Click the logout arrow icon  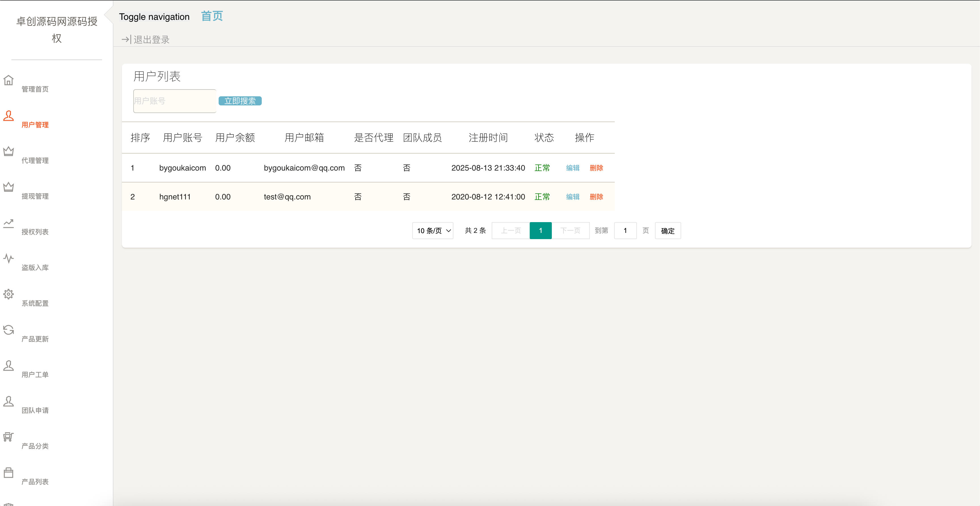click(x=126, y=40)
